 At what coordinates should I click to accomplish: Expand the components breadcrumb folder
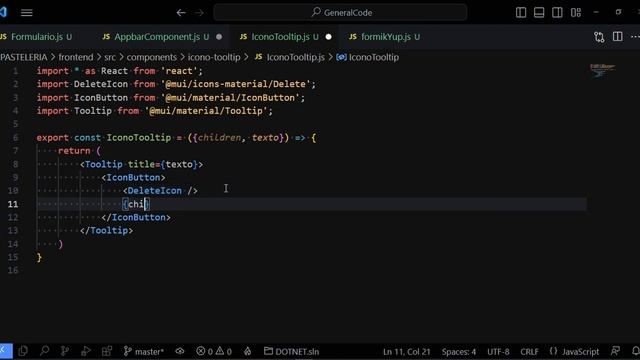151,57
